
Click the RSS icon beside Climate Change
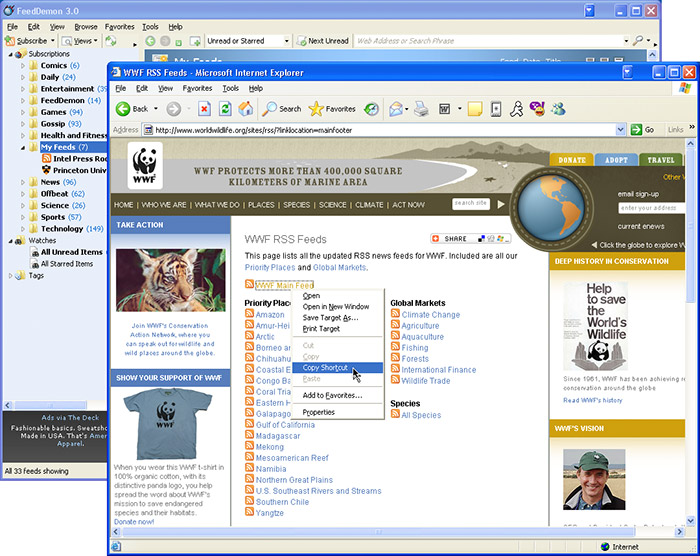pyautogui.click(x=395, y=314)
